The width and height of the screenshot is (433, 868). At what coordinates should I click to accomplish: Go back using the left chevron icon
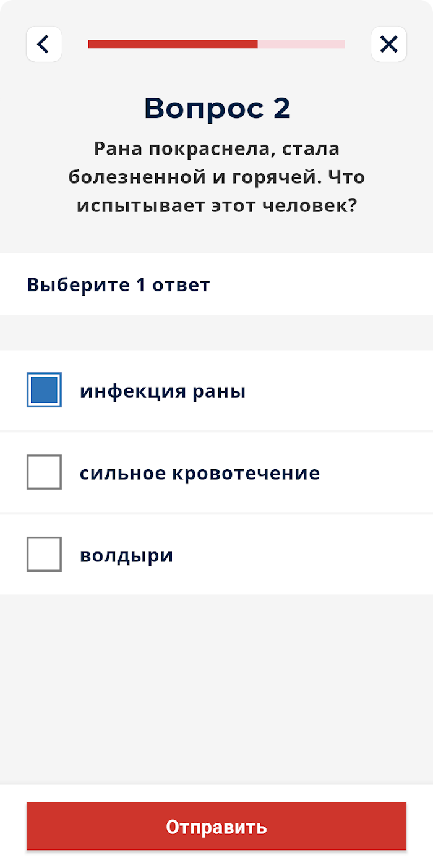point(44,44)
